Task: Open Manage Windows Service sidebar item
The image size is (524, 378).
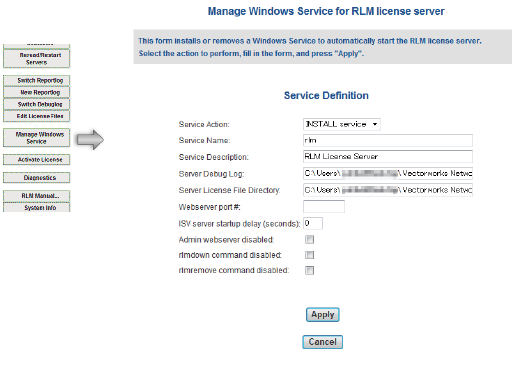Action: [36, 138]
